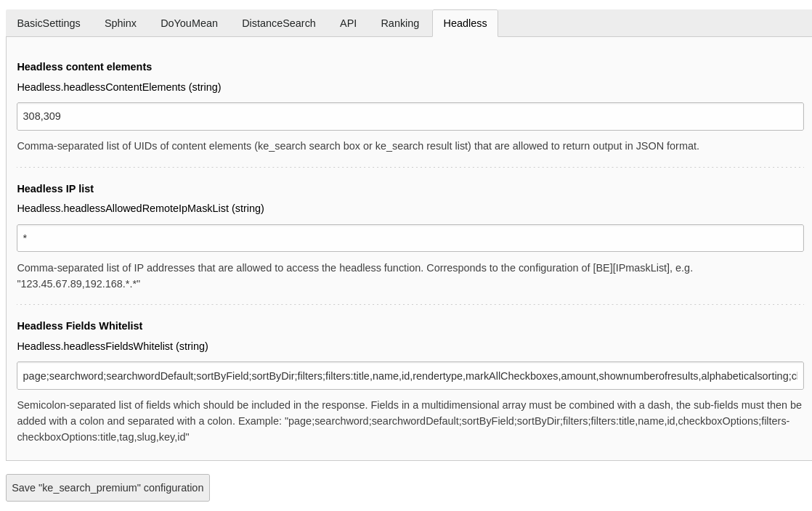Screen dimensions: 812x511
Task: Click the Headless.headlessFieldsWhitelist (string) label
Action: click(113, 346)
